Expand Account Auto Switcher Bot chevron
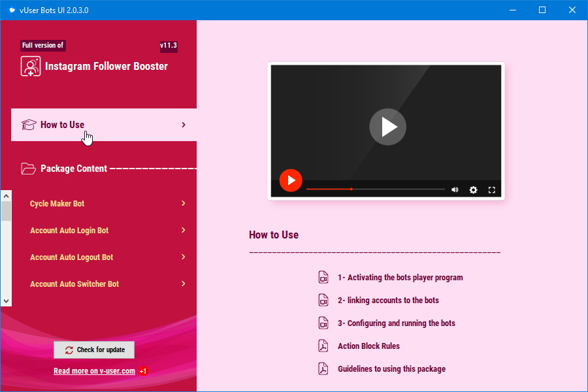The height and width of the screenshot is (392, 588). (184, 284)
